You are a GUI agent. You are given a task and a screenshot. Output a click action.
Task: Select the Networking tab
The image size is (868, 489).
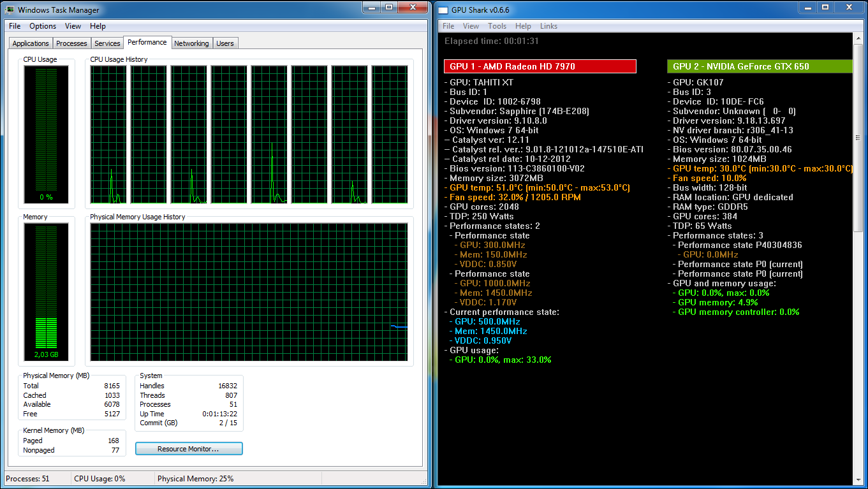tap(191, 43)
